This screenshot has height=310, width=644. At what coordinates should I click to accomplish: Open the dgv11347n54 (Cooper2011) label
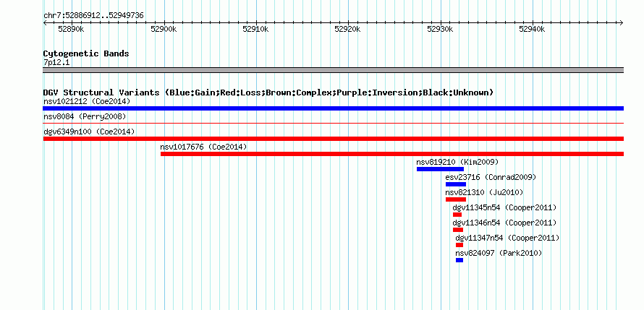point(508,238)
